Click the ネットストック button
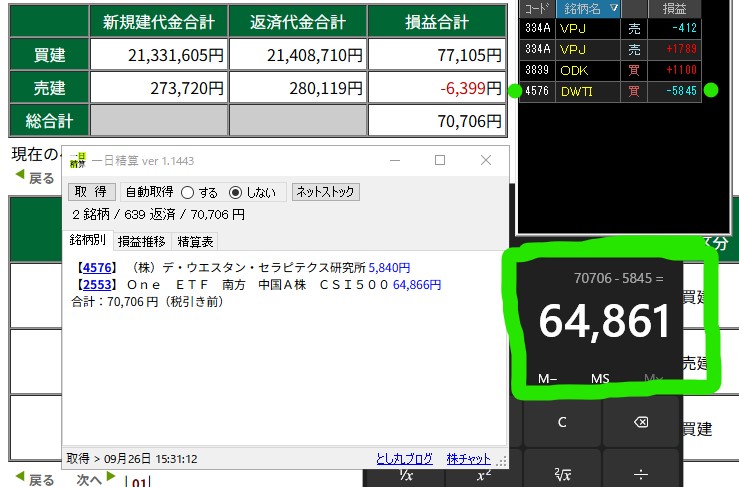 [x=325, y=192]
